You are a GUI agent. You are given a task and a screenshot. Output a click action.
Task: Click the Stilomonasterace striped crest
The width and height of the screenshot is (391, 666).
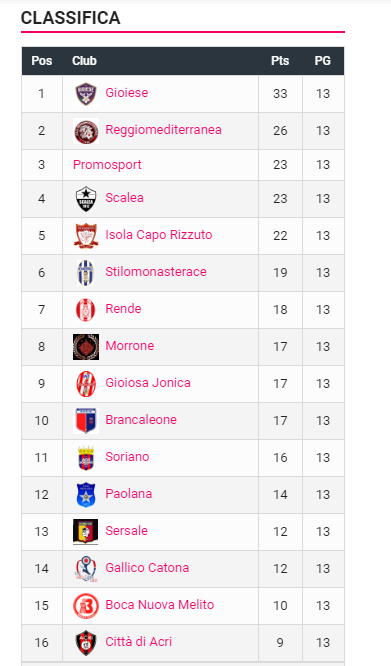(86, 273)
